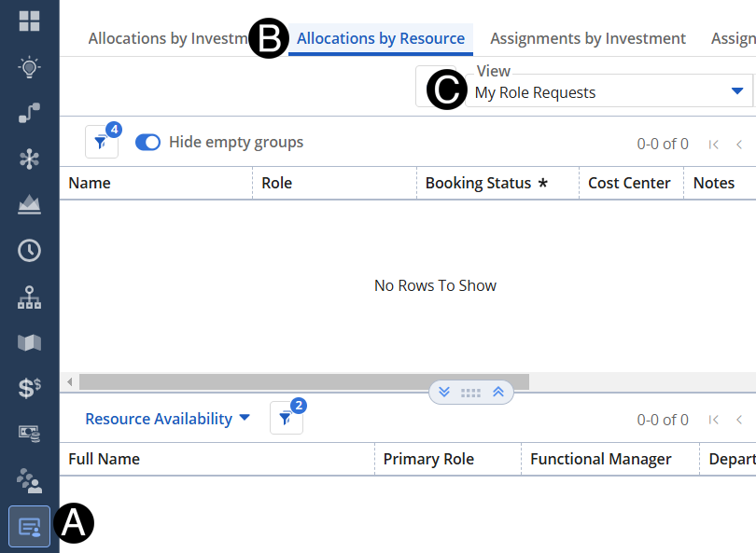756x553 pixels.
Task: Toggle the Hide empty groups switch
Action: (x=148, y=143)
